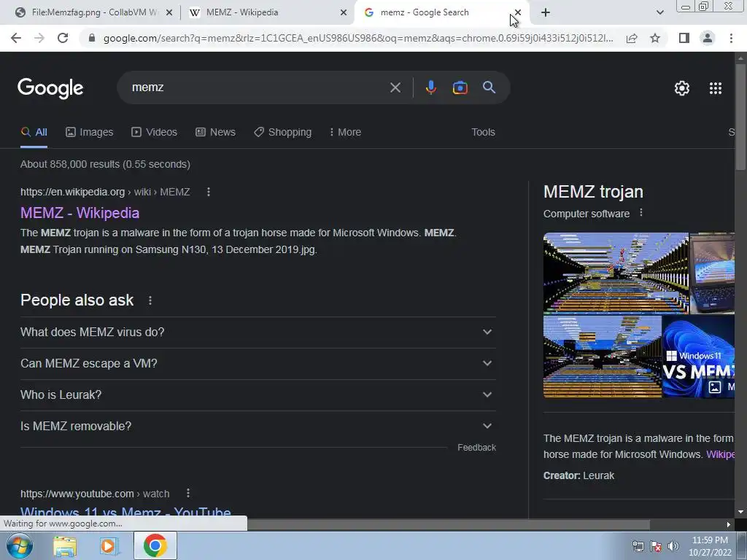Open the Chrome side panel
This screenshot has height=560, width=747.
[684, 38]
